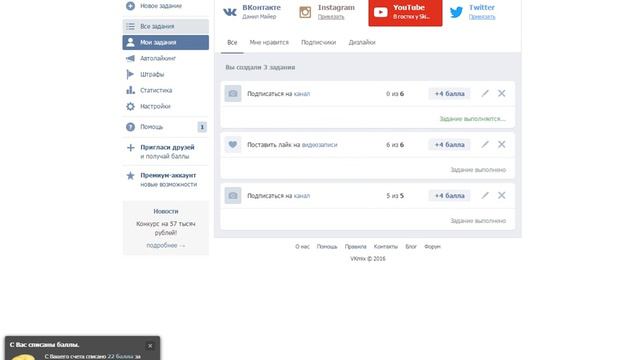Viewport: 640px width, 360px height.
Task: Open Правила footer link
Action: click(356, 247)
